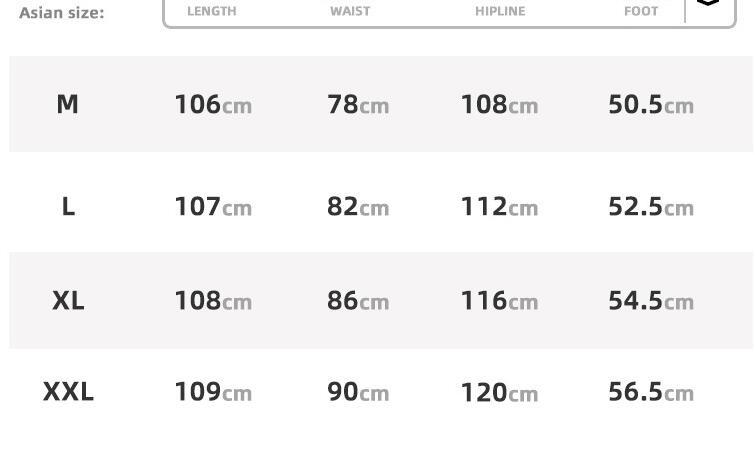
Task: Click the HIPLINE column header
Action: (x=500, y=11)
